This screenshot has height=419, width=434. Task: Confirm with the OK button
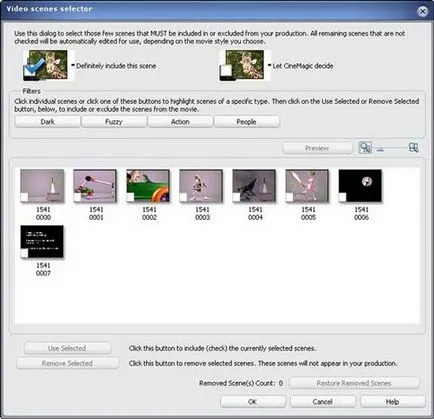[253, 401]
